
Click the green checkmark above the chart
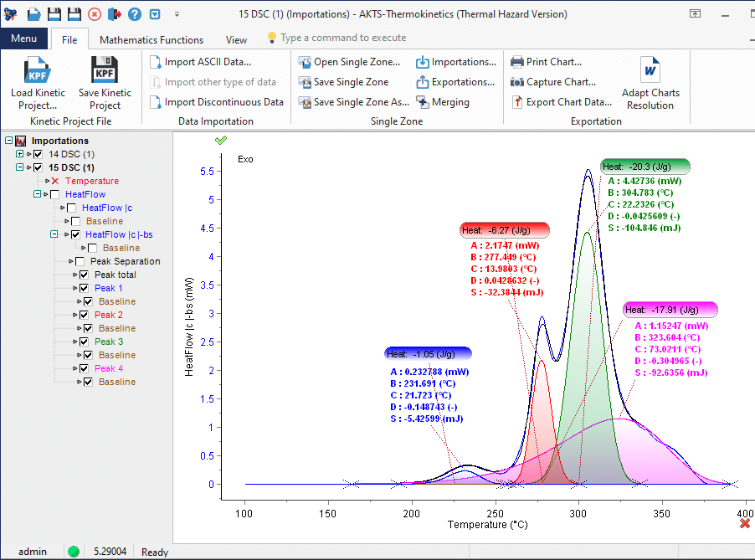(221, 141)
